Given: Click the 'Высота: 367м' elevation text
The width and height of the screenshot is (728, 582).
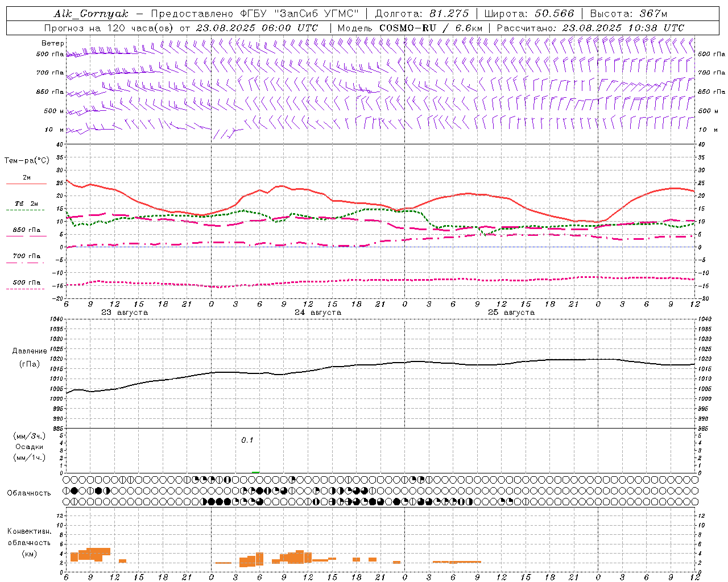Looking at the screenshot, I should (628, 14).
